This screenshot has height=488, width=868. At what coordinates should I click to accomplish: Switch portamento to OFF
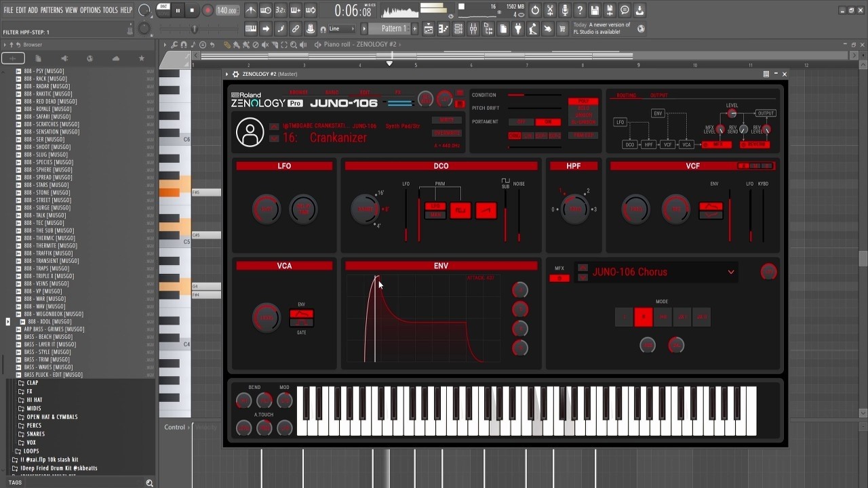coord(521,122)
